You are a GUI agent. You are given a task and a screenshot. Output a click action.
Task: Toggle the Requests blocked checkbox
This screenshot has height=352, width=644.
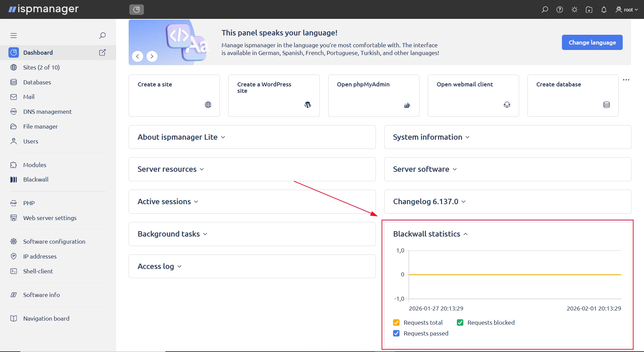[x=460, y=323]
